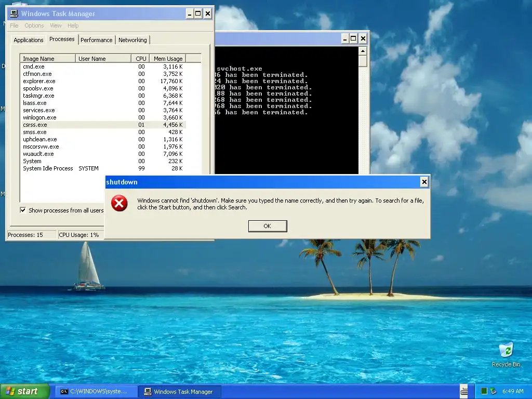Image resolution: width=532 pixels, height=399 pixels.
Task: Maximize the command prompt window
Action: click(x=353, y=38)
